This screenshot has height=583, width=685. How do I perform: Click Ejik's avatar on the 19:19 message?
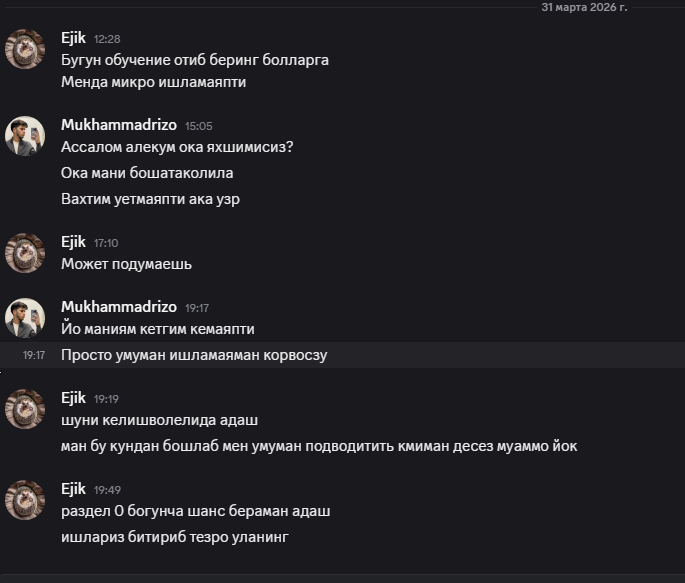(x=25, y=408)
